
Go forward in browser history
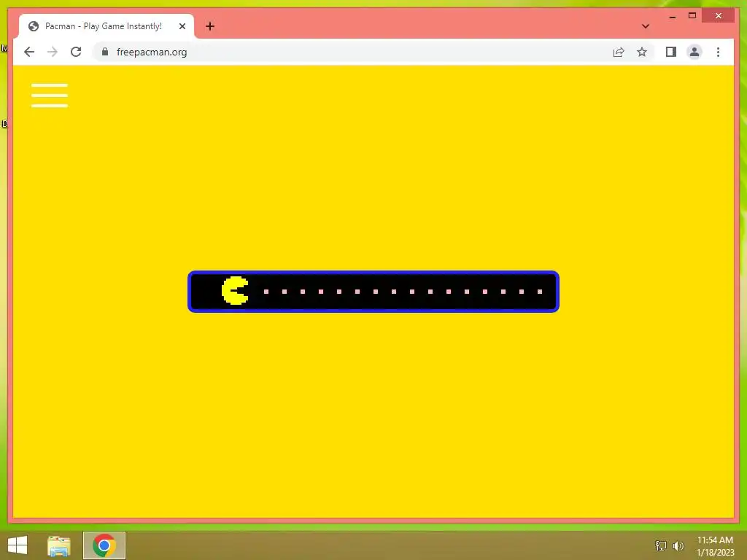53,52
